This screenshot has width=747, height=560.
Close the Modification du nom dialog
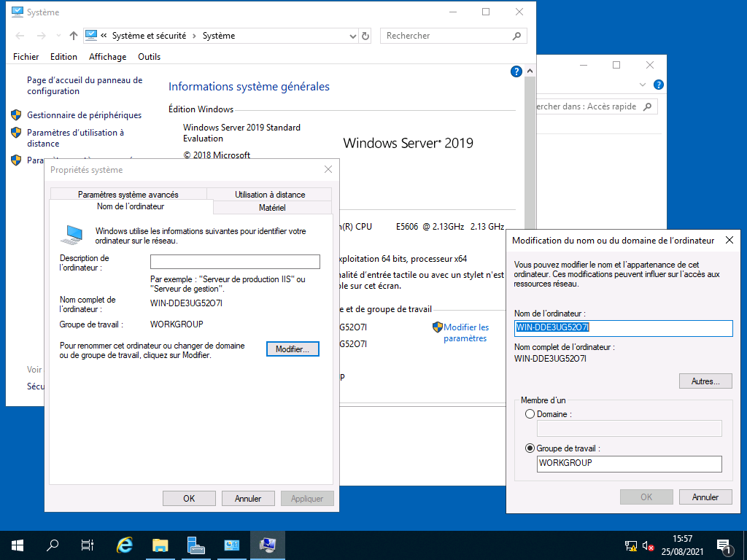tap(729, 240)
